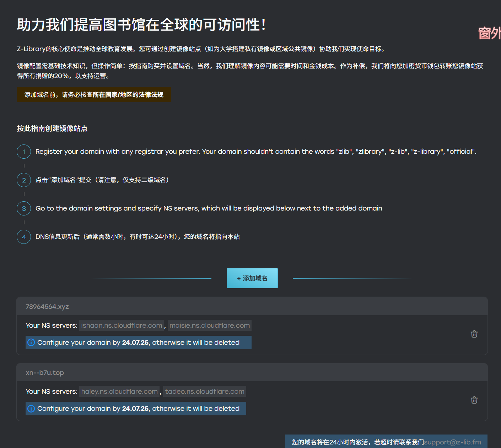
Task: Open the support@z-lib.fm email link
Action: [x=452, y=442]
